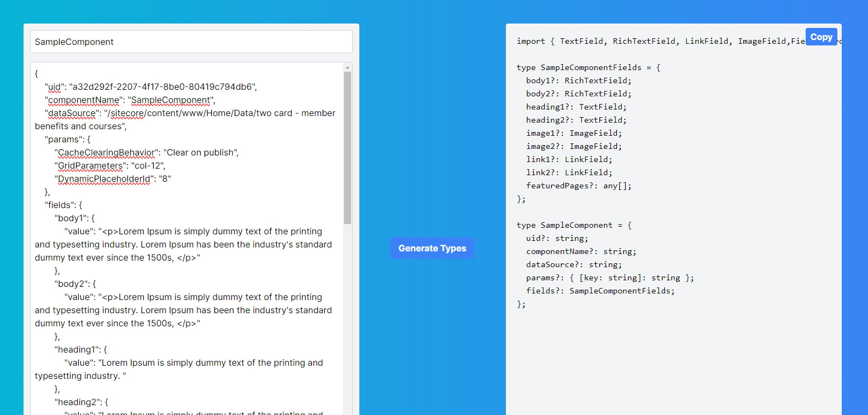This screenshot has height=415, width=868.
Task: Click "heading1?: TextField;" output line
Action: coord(576,107)
